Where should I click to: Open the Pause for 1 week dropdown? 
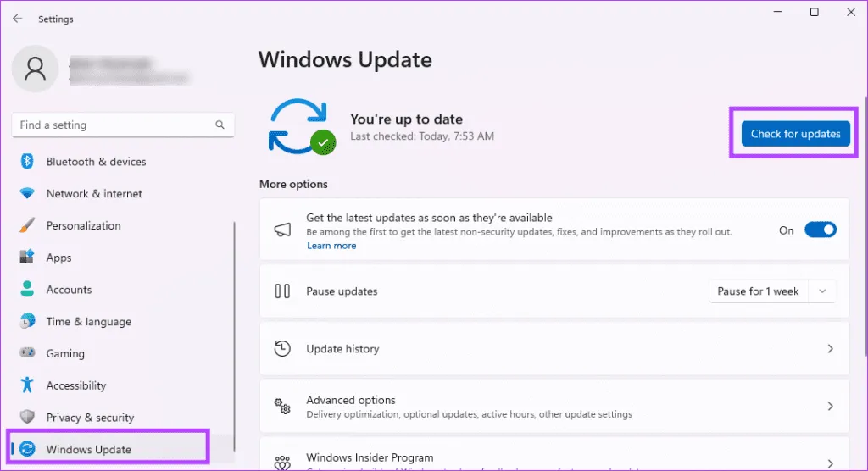(772, 291)
